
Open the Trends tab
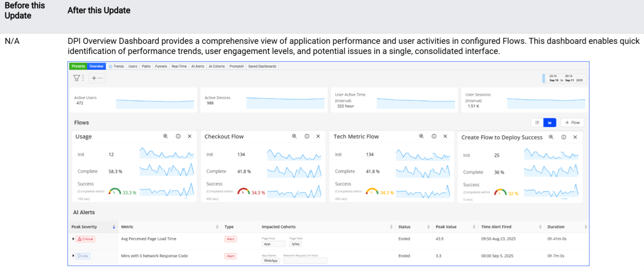[117, 66]
